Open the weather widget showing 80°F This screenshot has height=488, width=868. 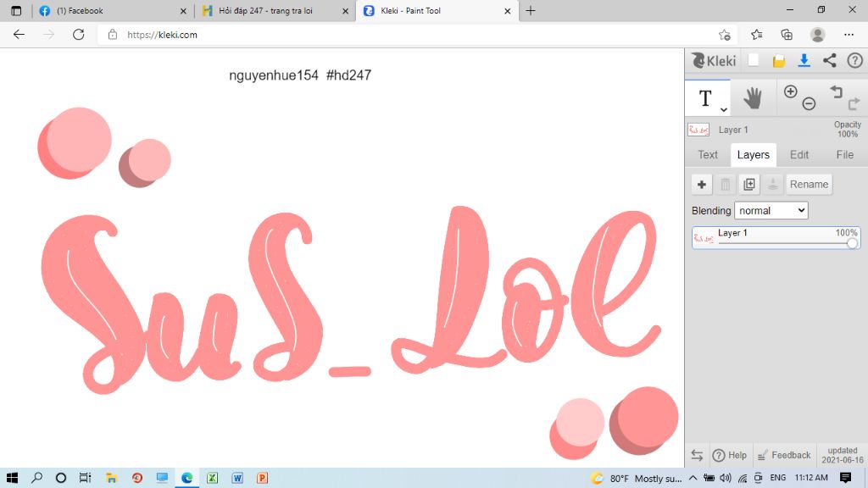[636, 478]
